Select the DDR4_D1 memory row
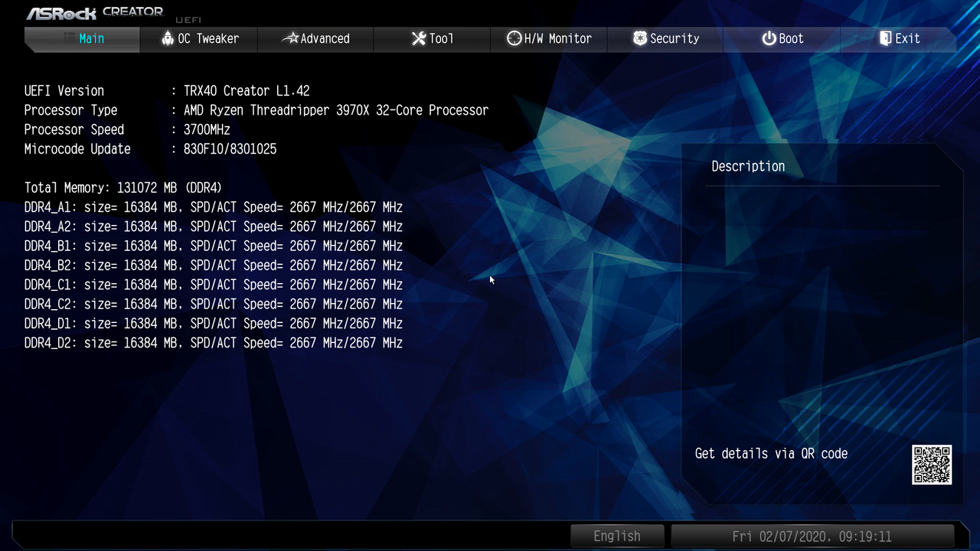 pyautogui.click(x=213, y=324)
